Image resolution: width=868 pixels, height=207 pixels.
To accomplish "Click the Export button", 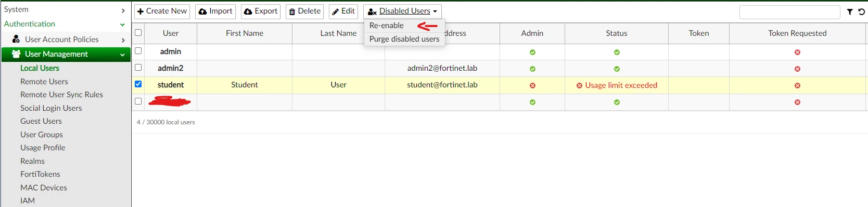I will point(261,11).
